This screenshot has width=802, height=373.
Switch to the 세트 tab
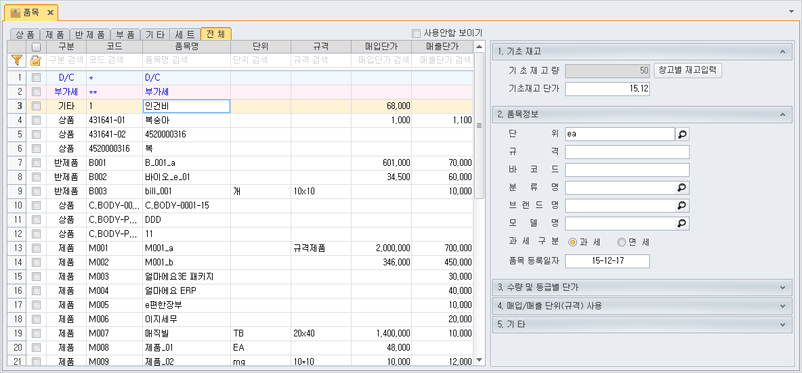pyautogui.click(x=185, y=34)
